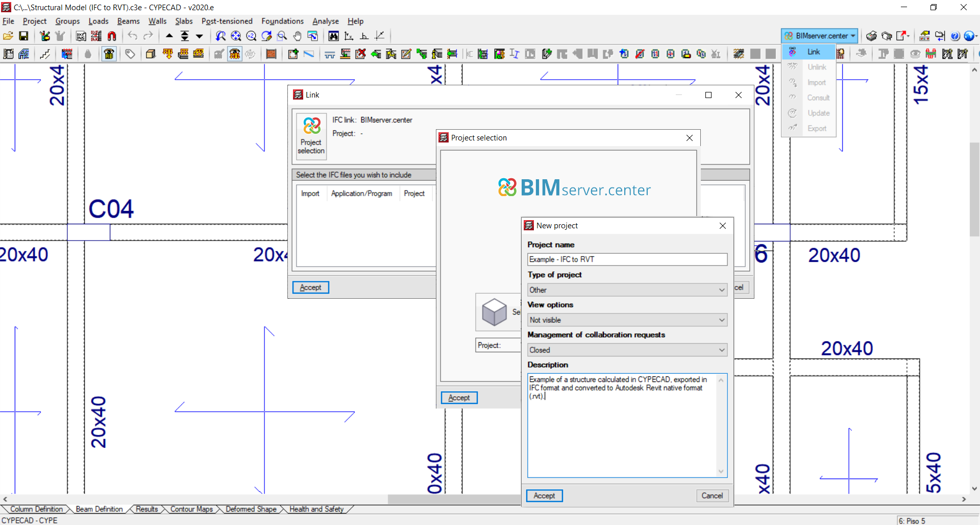Click the Project selection icon in Link dialog

pyautogui.click(x=310, y=136)
